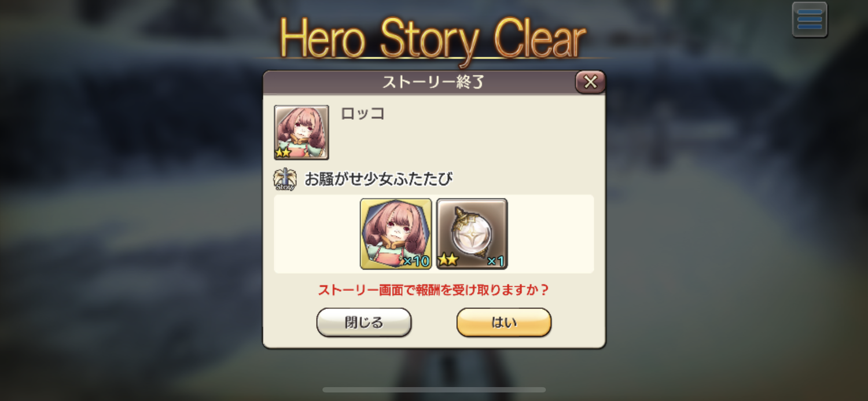The height and width of the screenshot is (401, 868).
Task: Click the 閉じる button
Action: [x=364, y=322]
